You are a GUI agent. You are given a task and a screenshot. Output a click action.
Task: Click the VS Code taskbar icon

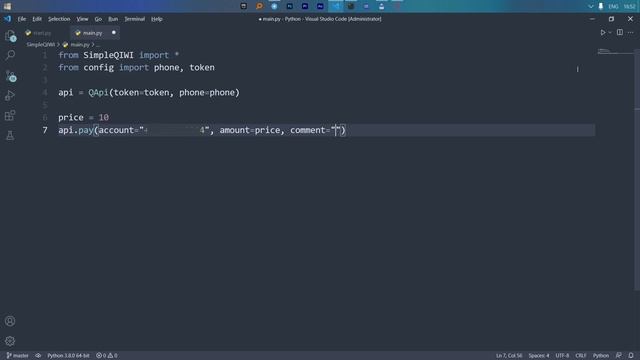pyautogui.click(x=336, y=6)
